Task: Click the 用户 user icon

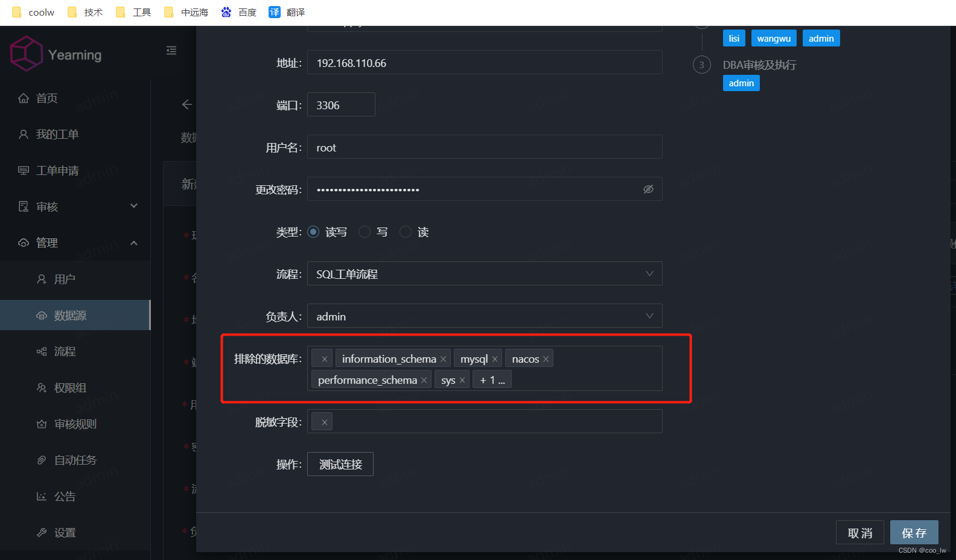Action: (x=42, y=279)
